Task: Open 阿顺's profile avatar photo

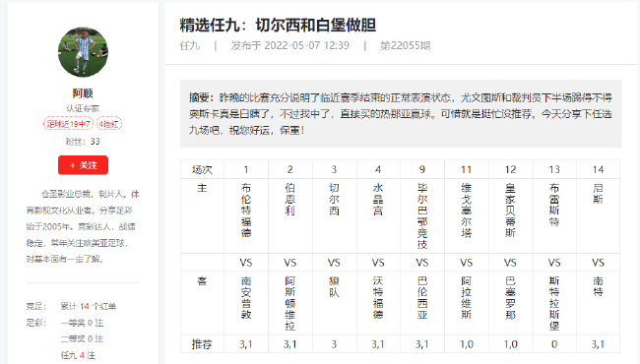Action: (83, 52)
